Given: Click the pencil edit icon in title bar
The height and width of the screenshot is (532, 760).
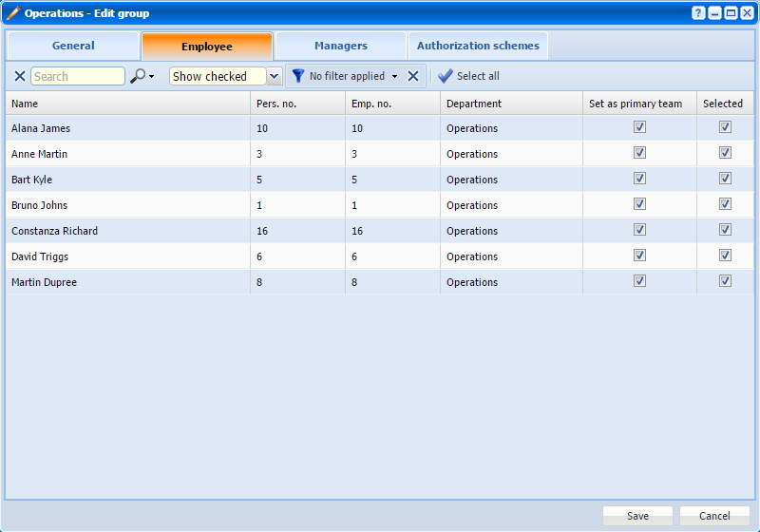Looking at the screenshot, I should [x=13, y=13].
